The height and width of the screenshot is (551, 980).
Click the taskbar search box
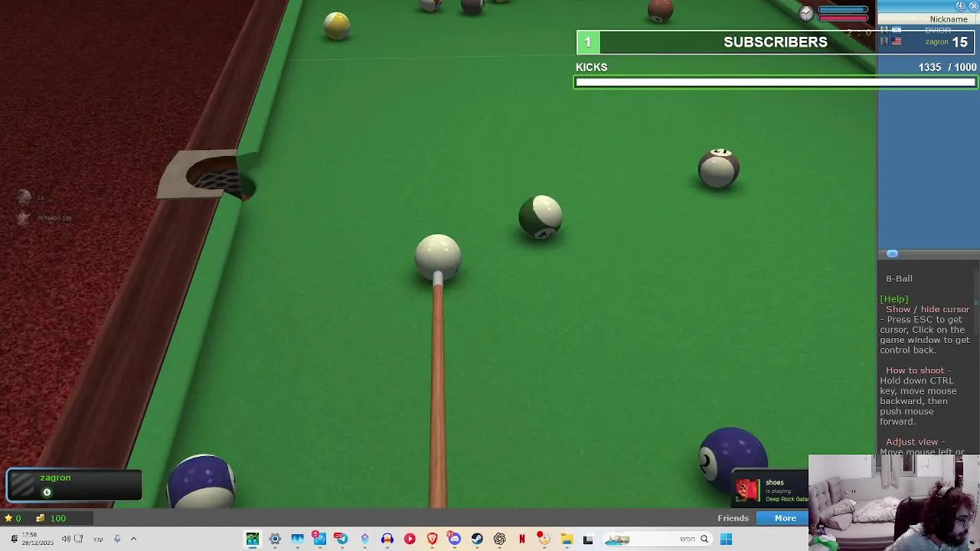pyautogui.click(x=657, y=540)
